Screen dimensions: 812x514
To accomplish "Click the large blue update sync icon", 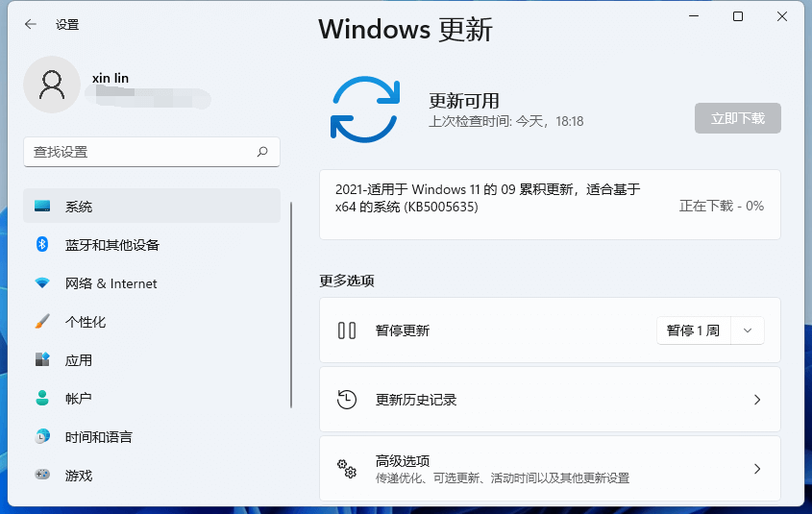I will [365, 110].
